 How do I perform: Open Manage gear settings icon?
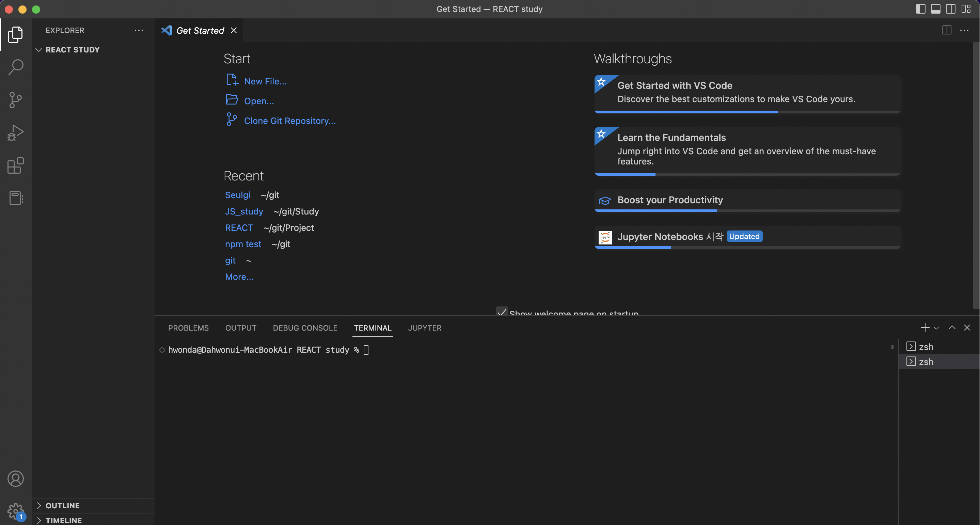pyautogui.click(x=16, y=511)
